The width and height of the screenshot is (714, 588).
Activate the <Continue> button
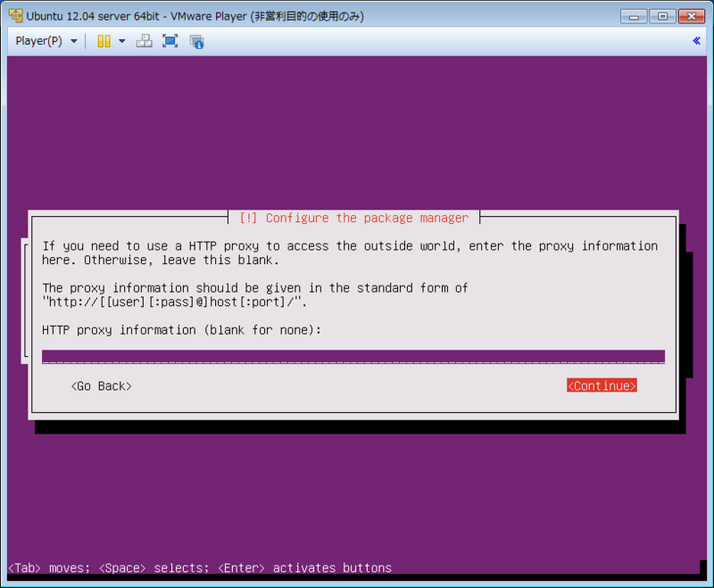coord(602,385)
